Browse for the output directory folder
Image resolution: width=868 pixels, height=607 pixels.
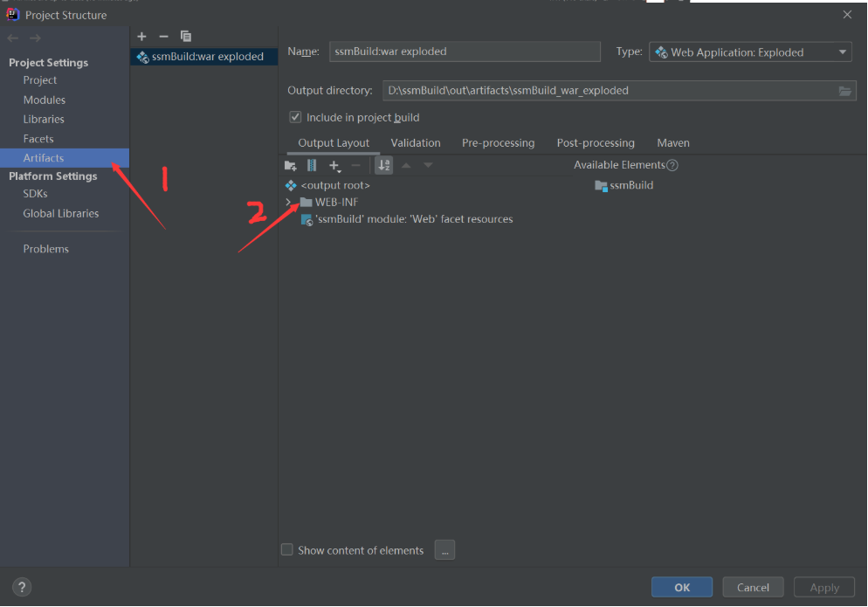click(x=844, y=90)
